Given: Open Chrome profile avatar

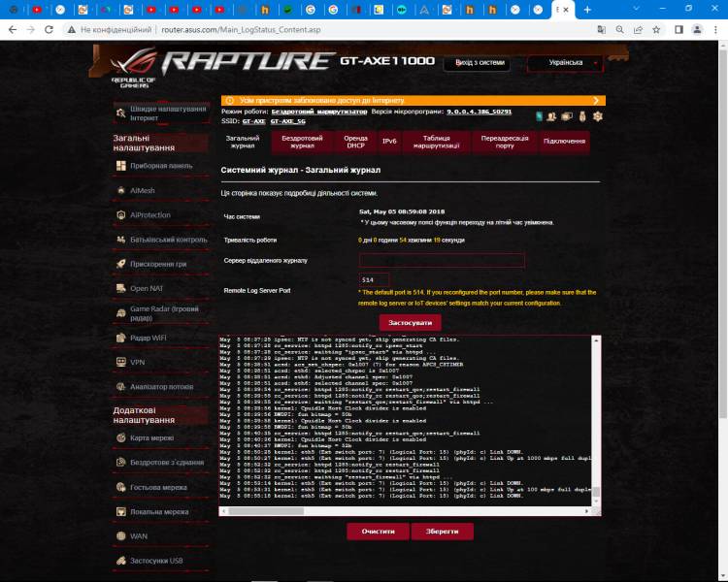Looking at the screenshot, I should 697,30.
